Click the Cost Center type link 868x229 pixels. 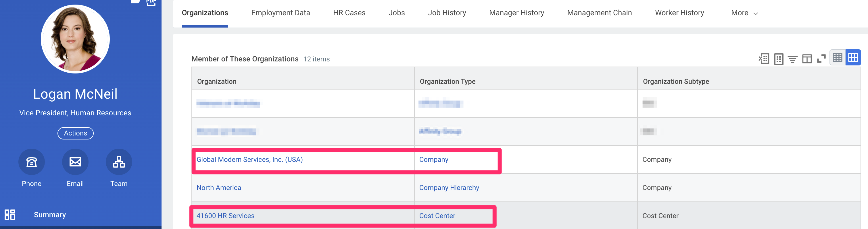(437, 216)
